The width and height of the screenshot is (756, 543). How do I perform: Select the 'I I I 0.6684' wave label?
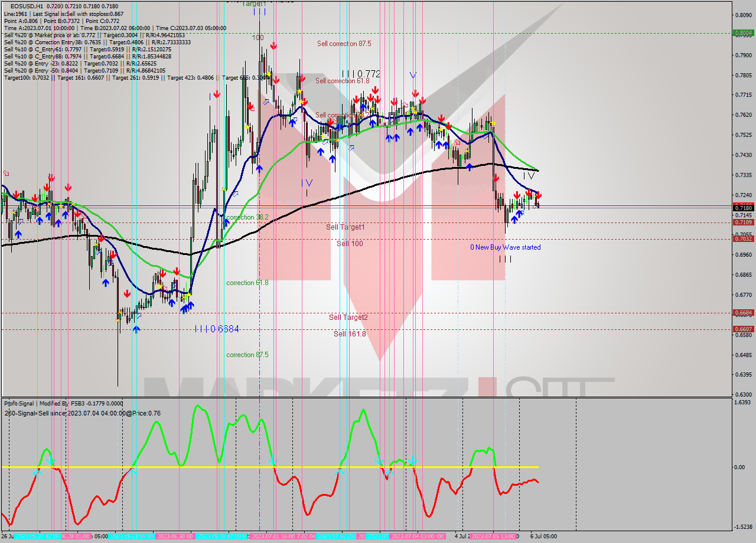[217, 329]
